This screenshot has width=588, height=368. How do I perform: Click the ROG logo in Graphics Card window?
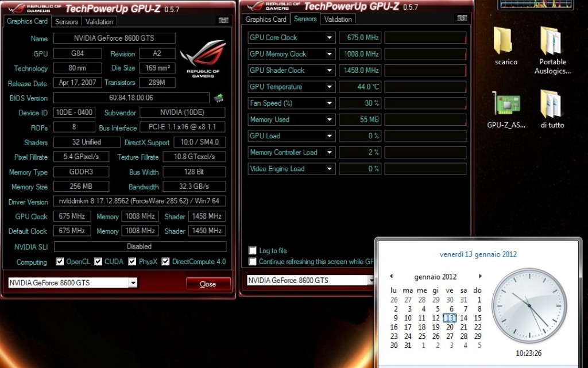203,59
